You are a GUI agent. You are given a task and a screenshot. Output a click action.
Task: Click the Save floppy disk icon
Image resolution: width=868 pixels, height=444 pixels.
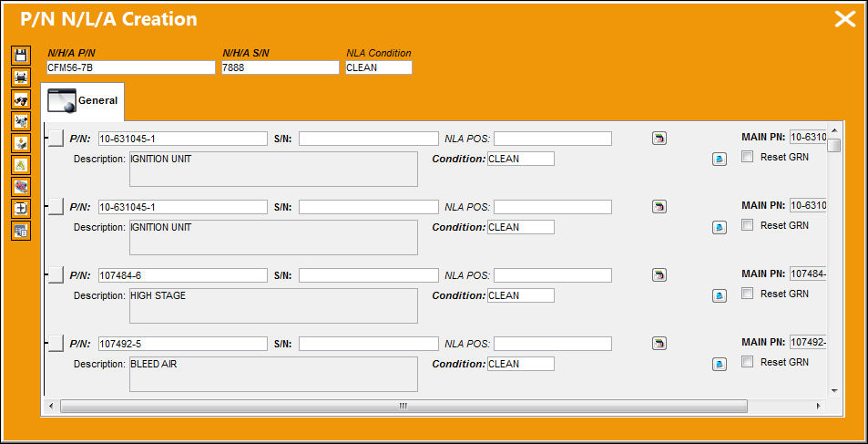coord(21,56)
